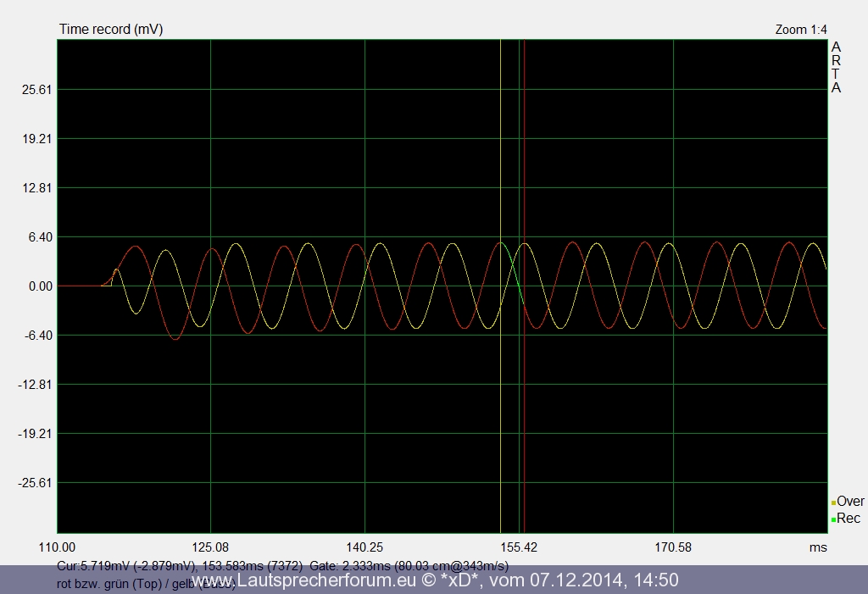Click the 25.61 amplitude axis label
This screenshot has height=594, width=868.
(39, 90)
